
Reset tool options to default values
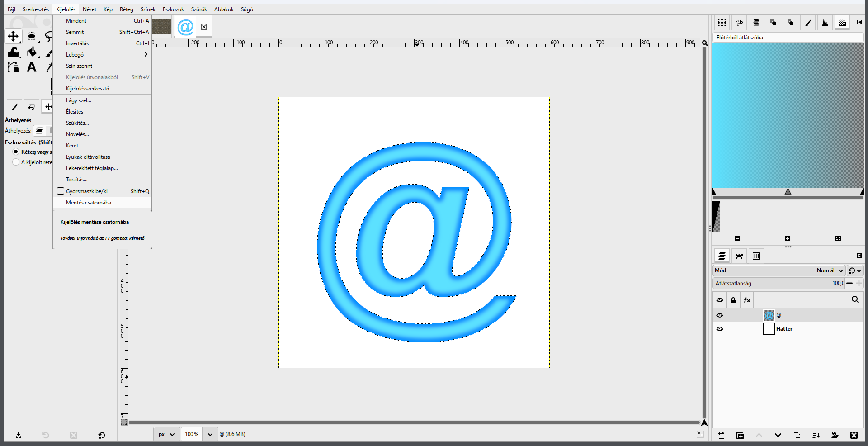click(102, 435)
